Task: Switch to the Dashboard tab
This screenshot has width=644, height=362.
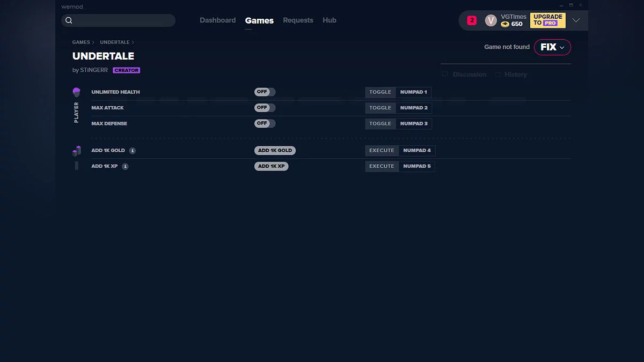Action: pyautogui.click(x=217, y=20)
